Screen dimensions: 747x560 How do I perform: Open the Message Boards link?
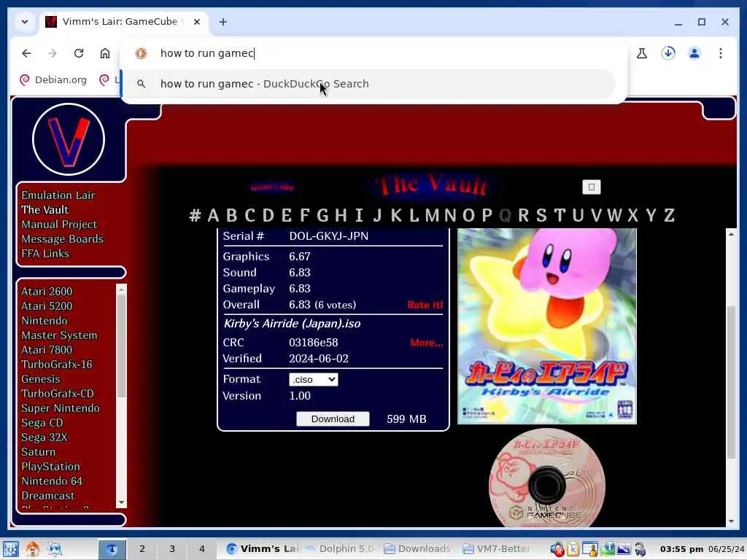pos(63,239)
